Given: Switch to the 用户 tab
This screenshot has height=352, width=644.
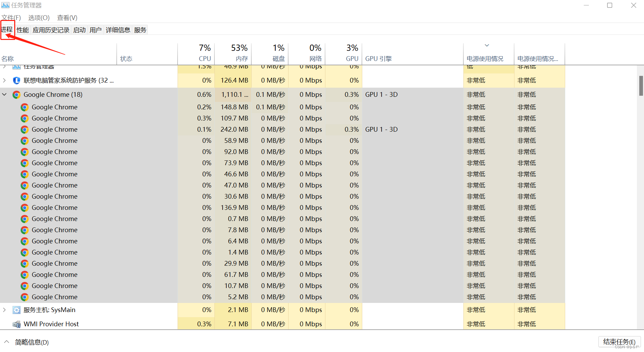Looking at the screenshot, I should (96, 30).
